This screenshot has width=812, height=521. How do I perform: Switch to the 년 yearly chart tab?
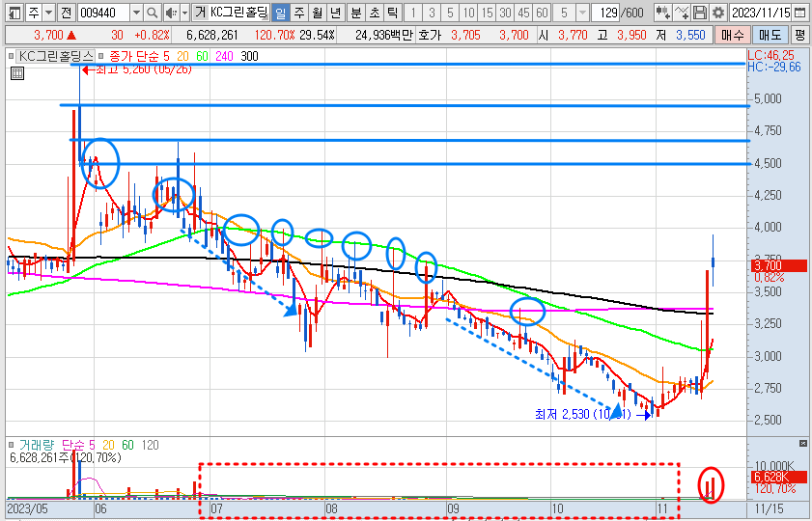click(336, 13)
